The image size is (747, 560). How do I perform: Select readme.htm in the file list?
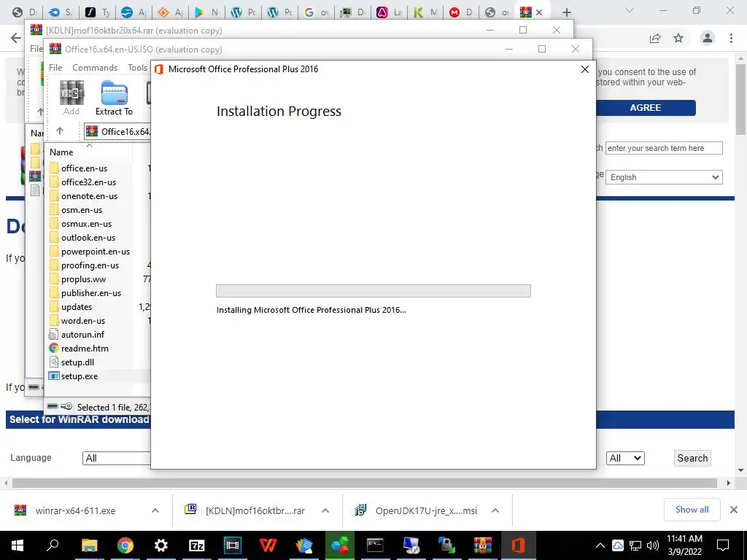tap(85, 349)
